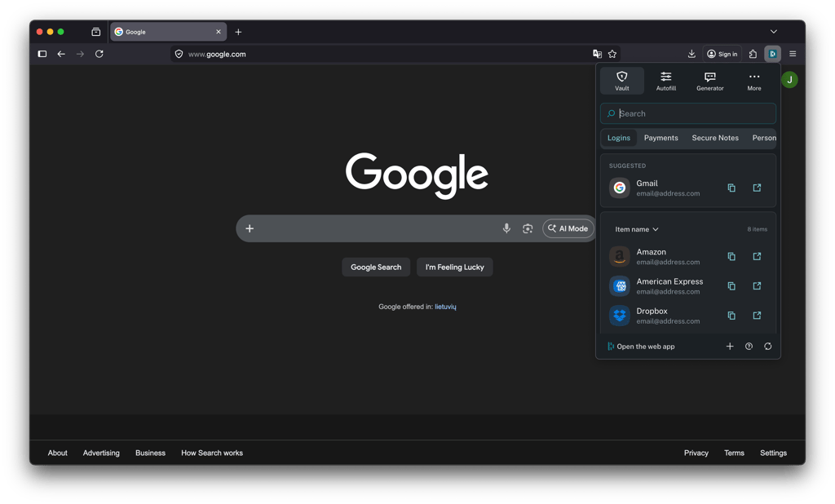Click the Google Search button
Screen dimensions: 835x504
(376, 267)
